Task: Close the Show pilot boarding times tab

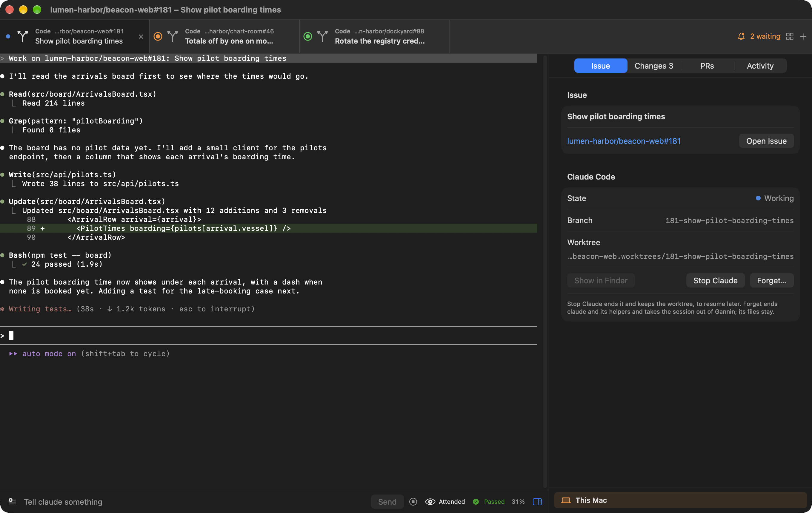Action: point(141,36)
